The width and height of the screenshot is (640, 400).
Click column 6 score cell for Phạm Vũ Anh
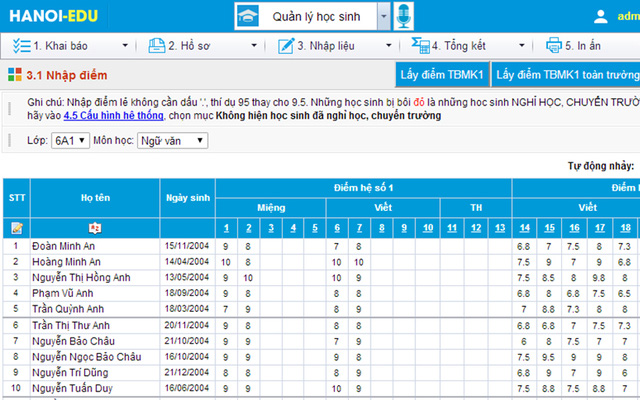click(x=337, y=293)
